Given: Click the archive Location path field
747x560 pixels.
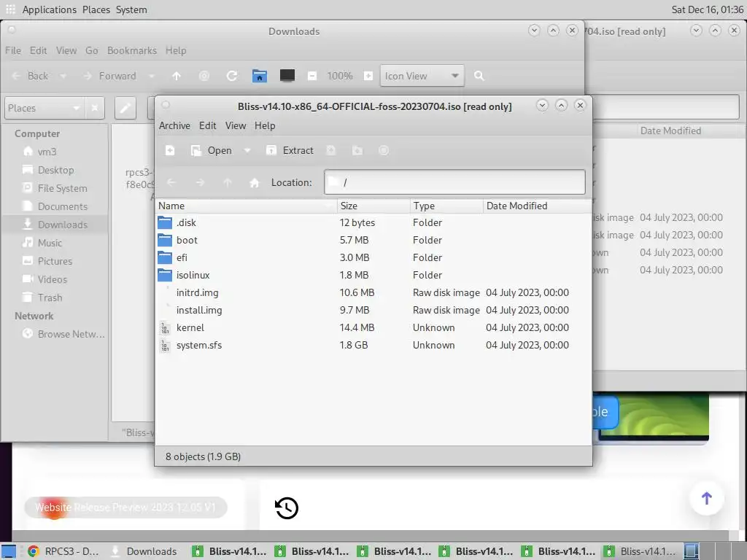Looking at the screenshot, I should [x=454, y=182].
